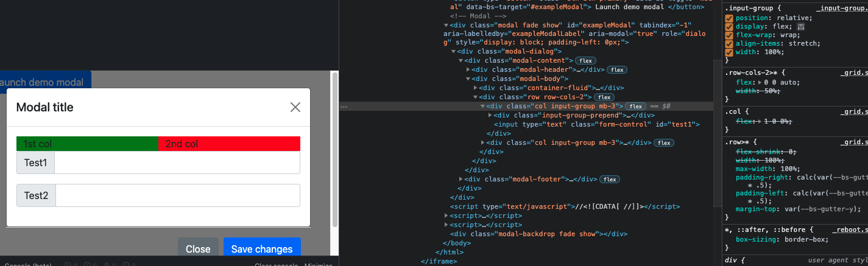Click the Test2 prepend label
Viewport: 868px width, 266px height.
[36, 195]
